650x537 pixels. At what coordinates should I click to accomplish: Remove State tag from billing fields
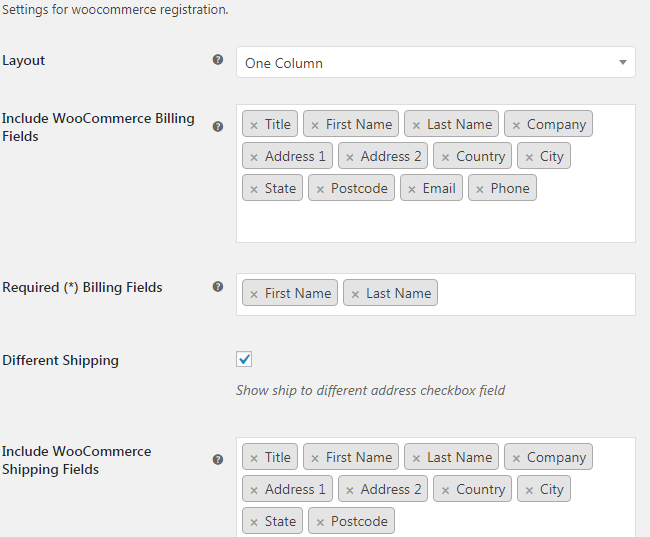tap(254, 189)
